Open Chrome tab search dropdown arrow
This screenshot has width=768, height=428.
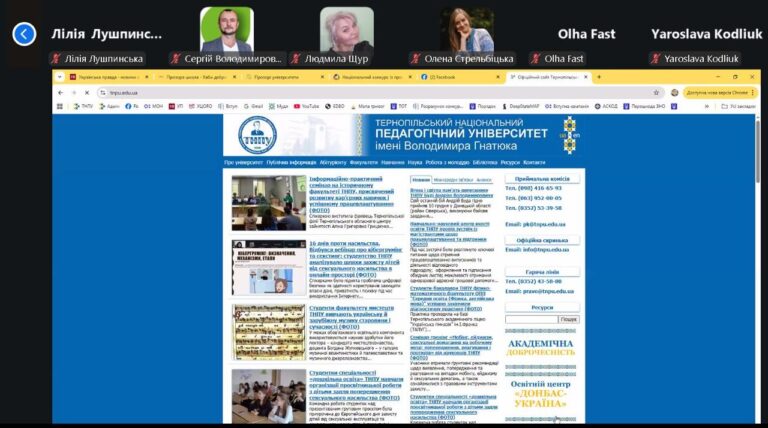[59, 77]
